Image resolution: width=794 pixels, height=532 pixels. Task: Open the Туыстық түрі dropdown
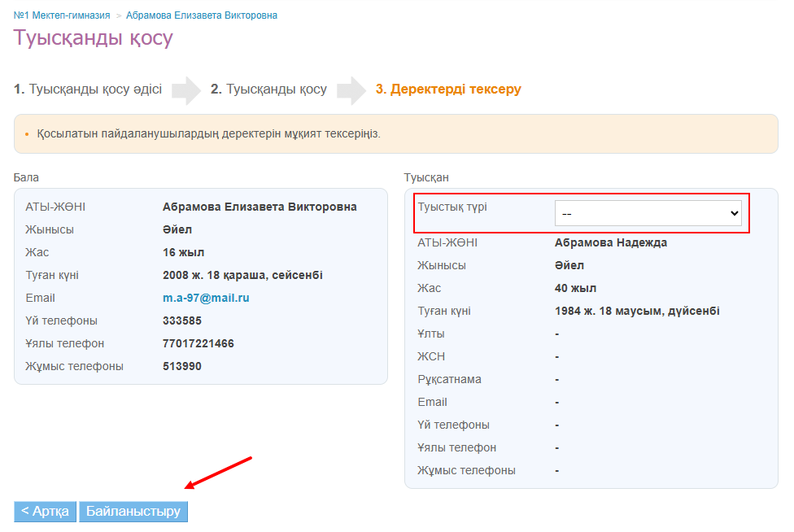648,213
